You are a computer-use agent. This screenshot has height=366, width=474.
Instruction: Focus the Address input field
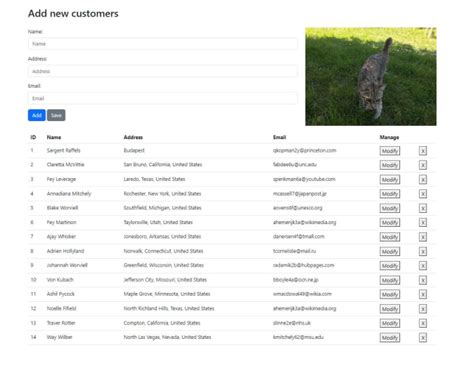point(163,71)
